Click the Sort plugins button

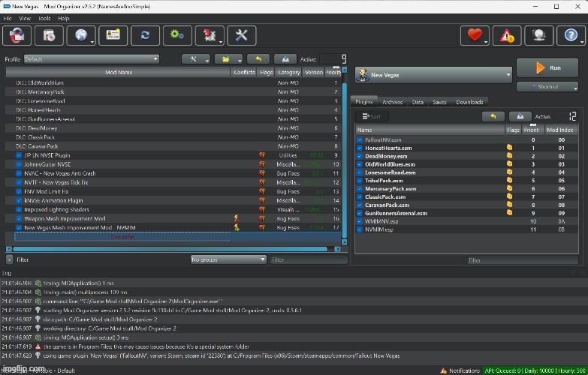click(x=372, y=116)
